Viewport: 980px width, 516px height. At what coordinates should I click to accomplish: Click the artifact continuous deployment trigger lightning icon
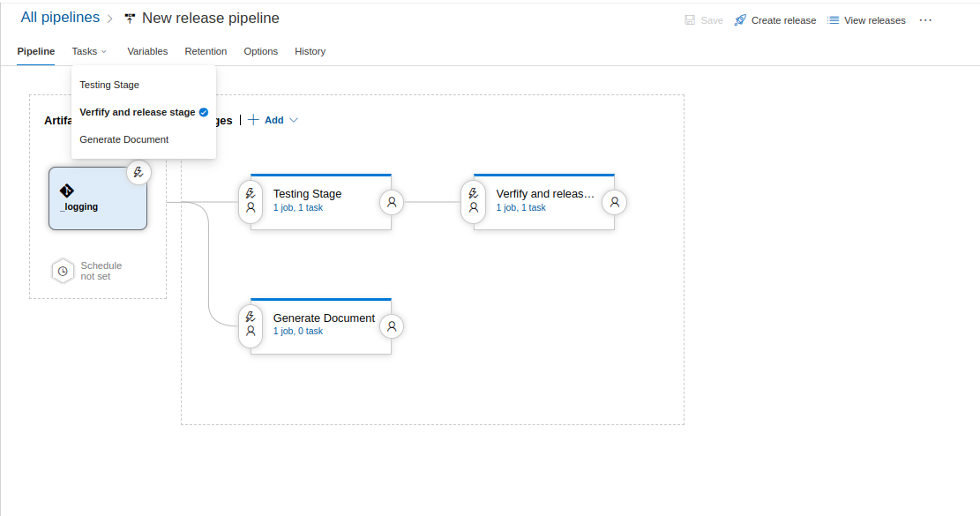coord(138,172)
